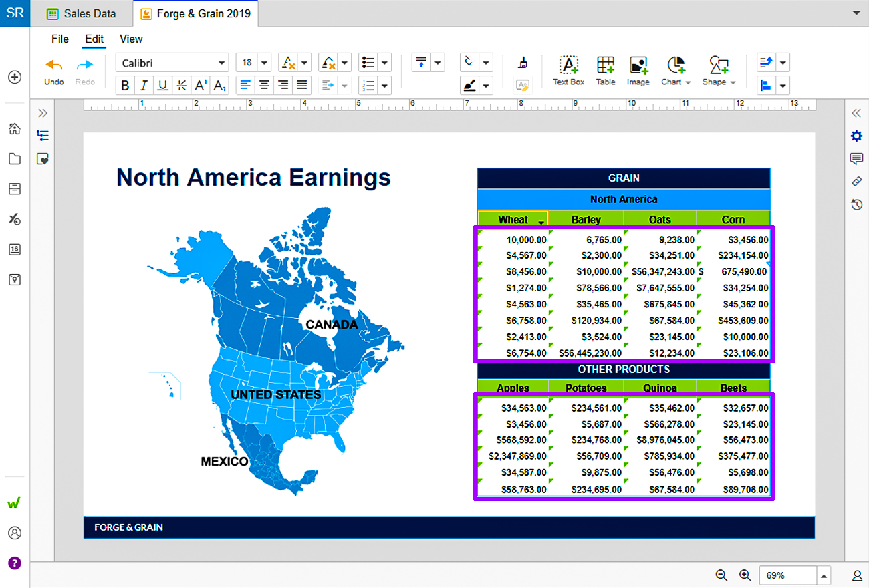The height and width of the screenshot is (588, 869).
Task: Open the View menu
Action: click(x=131, y=39)
